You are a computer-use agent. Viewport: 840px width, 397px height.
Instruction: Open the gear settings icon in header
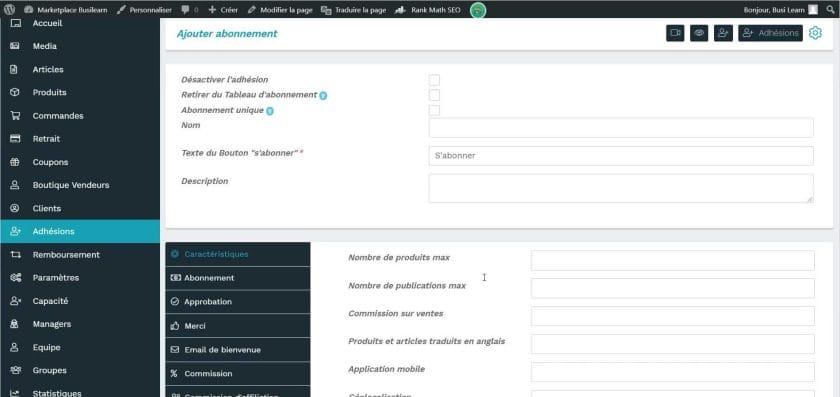click(815, 33)
